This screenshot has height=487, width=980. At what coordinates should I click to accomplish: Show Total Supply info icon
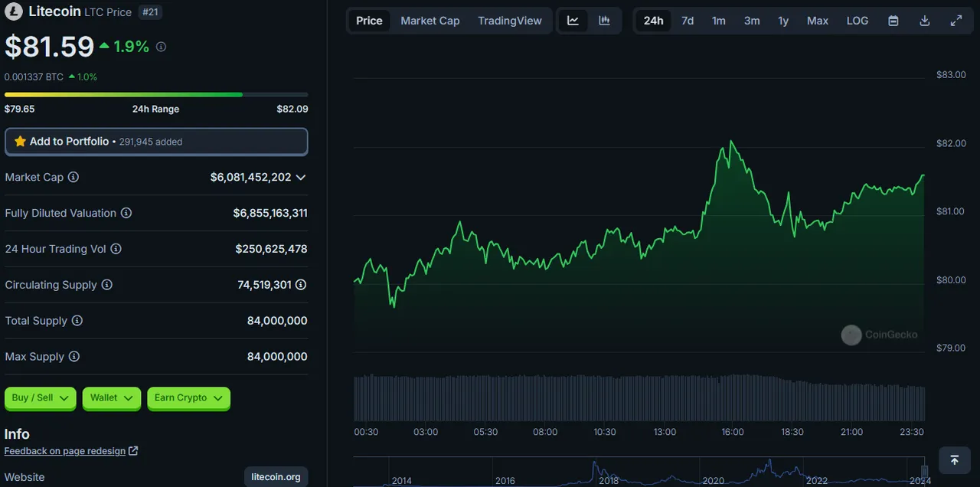tap(77, 321)
